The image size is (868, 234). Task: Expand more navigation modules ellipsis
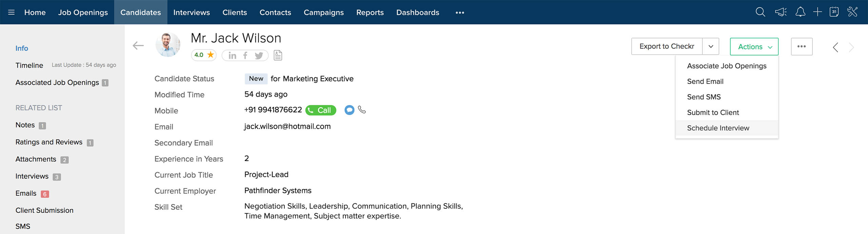coord(460,13)
